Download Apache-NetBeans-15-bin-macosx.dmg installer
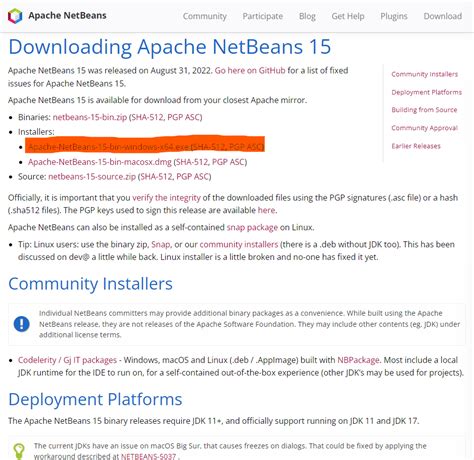 pos(100,162)
